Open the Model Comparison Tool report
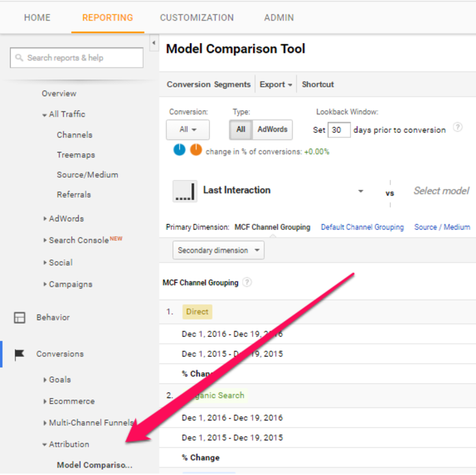This screenshot has height=475, width=476. pyautogui.click(x=94, y=465)
